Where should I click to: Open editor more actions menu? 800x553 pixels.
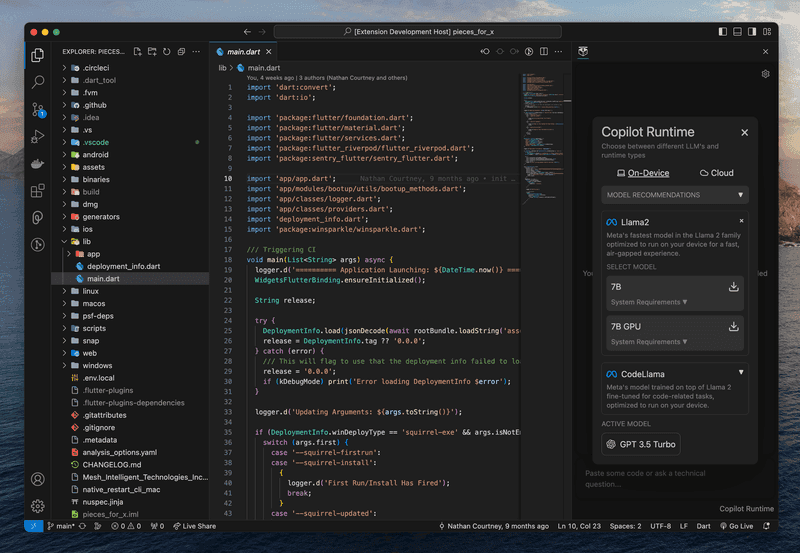[559, 52]
